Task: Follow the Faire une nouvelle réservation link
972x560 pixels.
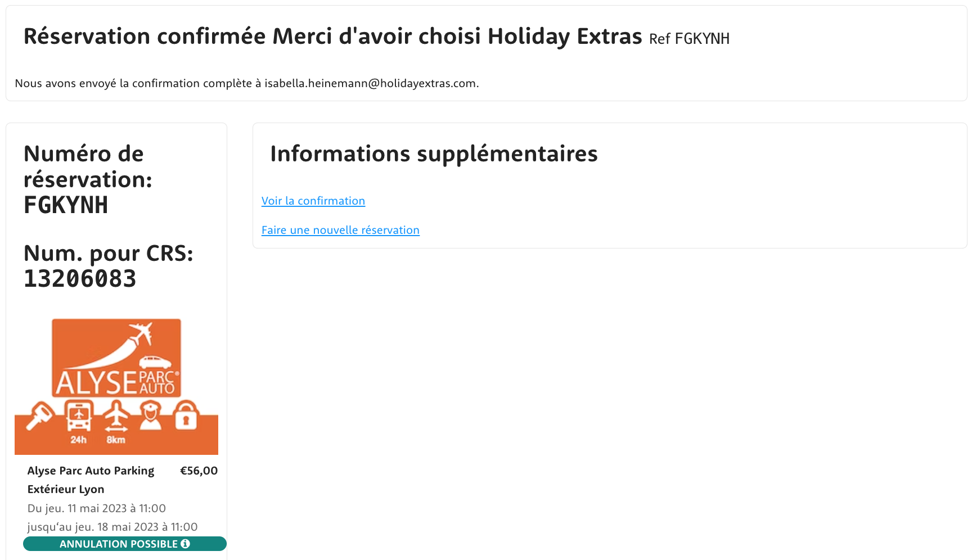Action: pos(340,230)
